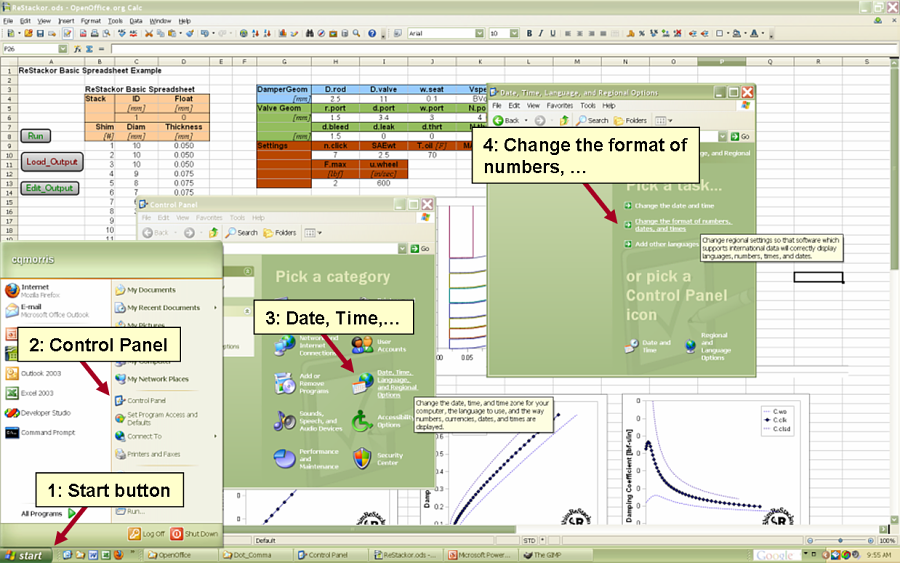Click the Shut Down button in Start menu
The image size is (900, 563).
(195, 534)
